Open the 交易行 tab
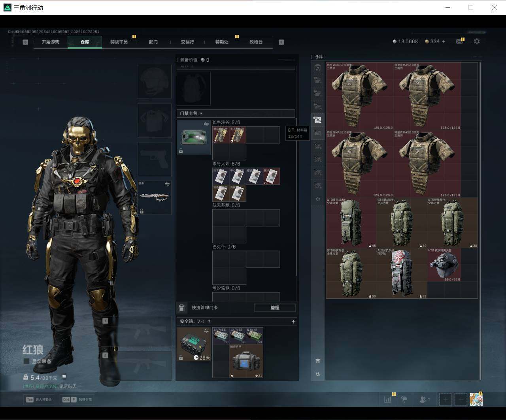This screenshot has width=506, height=420. tap(187, 42)
